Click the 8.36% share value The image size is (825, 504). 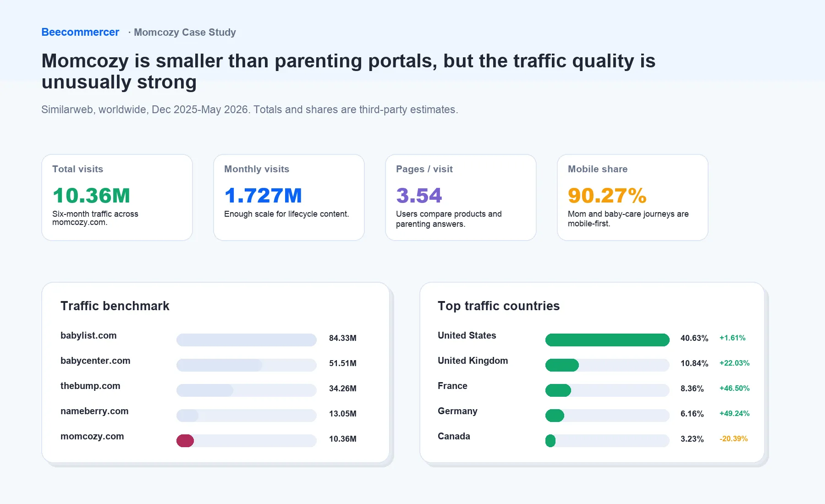click(692, 389)
